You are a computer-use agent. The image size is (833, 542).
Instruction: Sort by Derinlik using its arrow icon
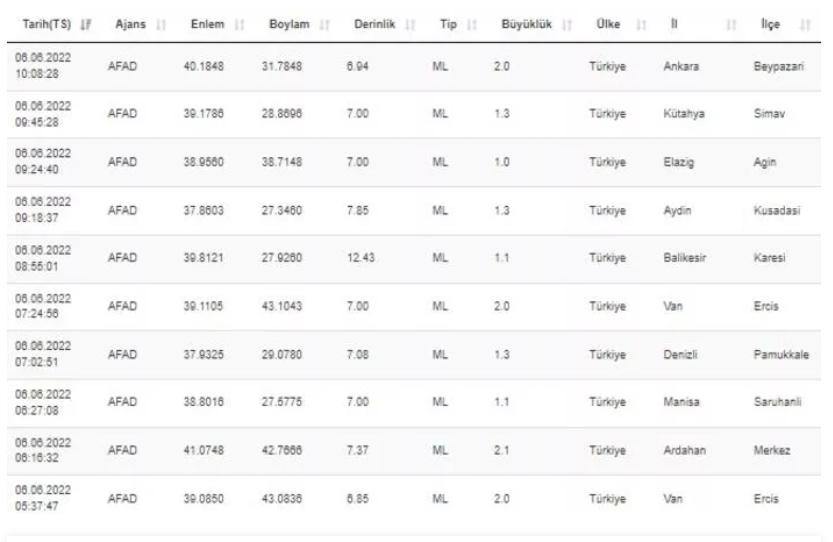410,24
